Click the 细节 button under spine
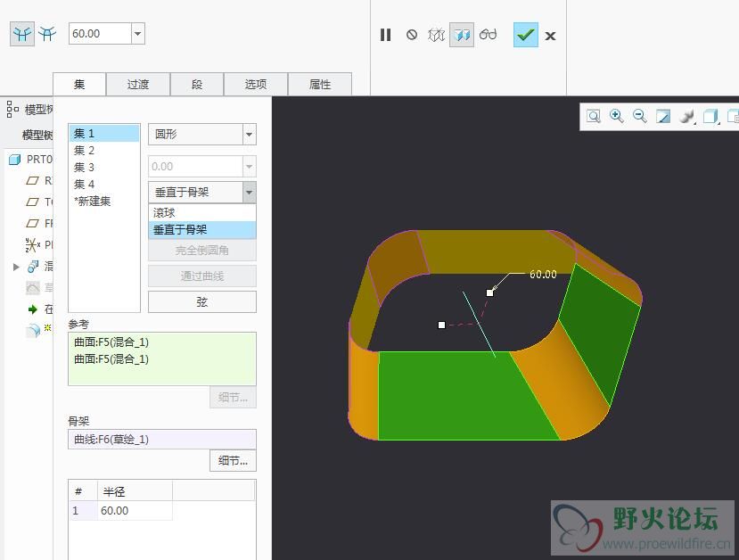This screenshot has width=739, height=560. click(233, 460)
